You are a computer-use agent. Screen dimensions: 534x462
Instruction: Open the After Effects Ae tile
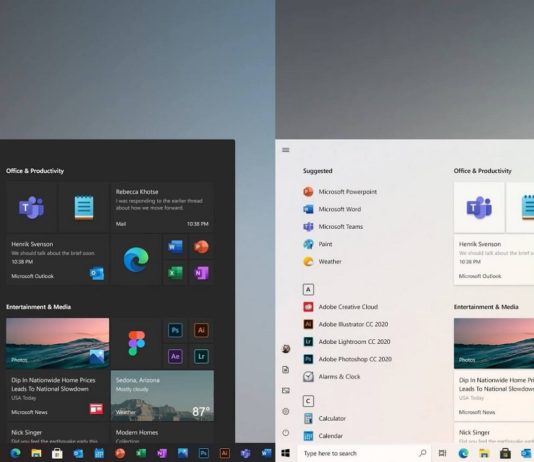[175, 356]
